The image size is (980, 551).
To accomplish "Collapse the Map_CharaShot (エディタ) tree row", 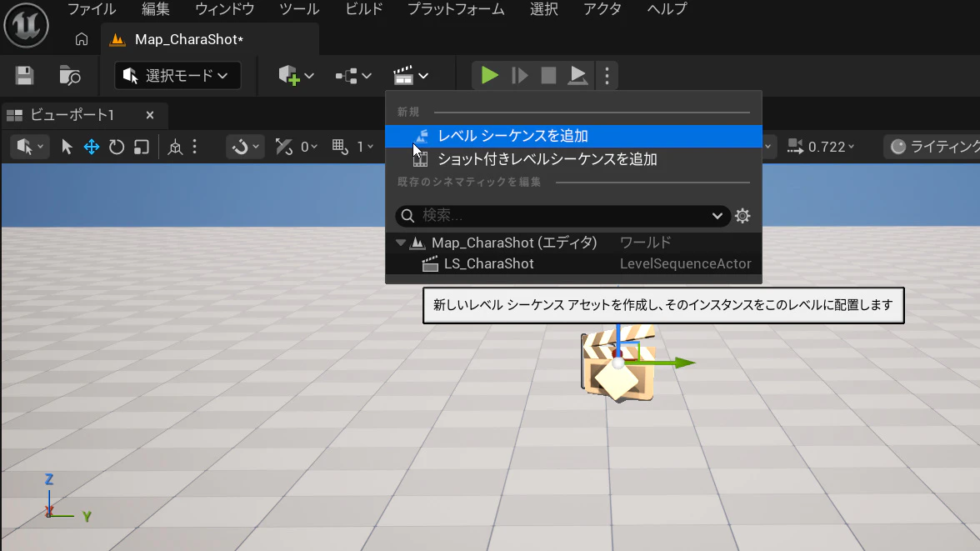I will 401,243.
